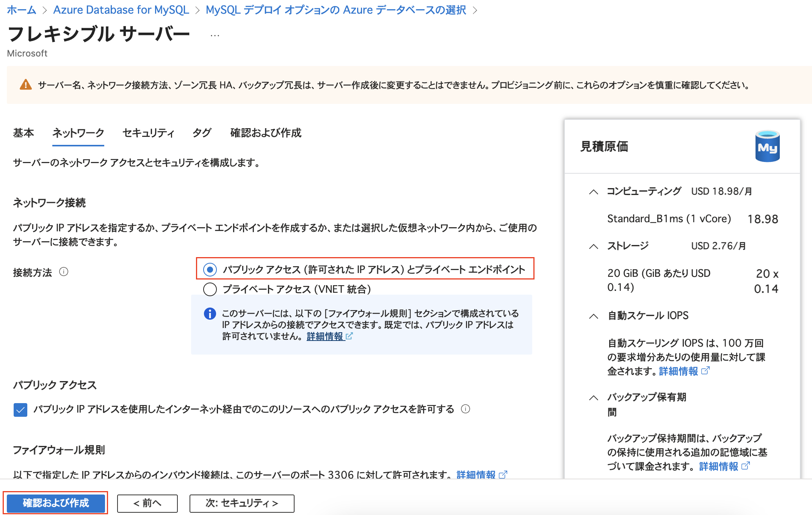Click the ファイアウォール規則 heading

59,450
